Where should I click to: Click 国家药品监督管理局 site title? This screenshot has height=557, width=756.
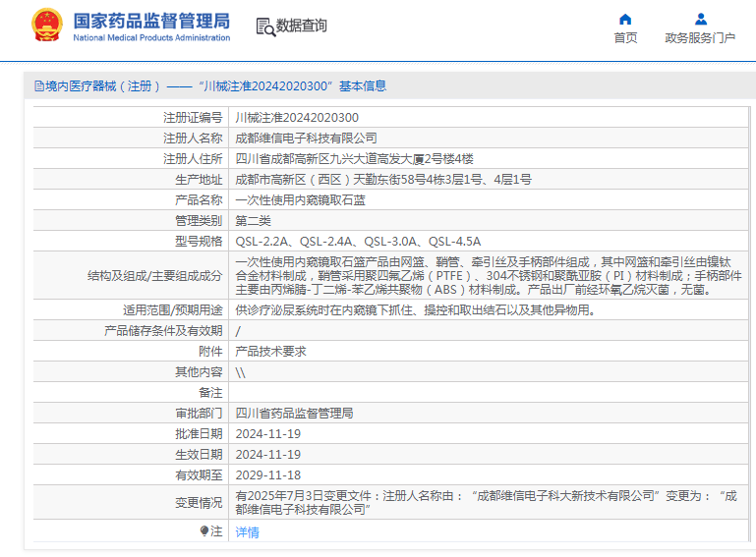point(151,22)
